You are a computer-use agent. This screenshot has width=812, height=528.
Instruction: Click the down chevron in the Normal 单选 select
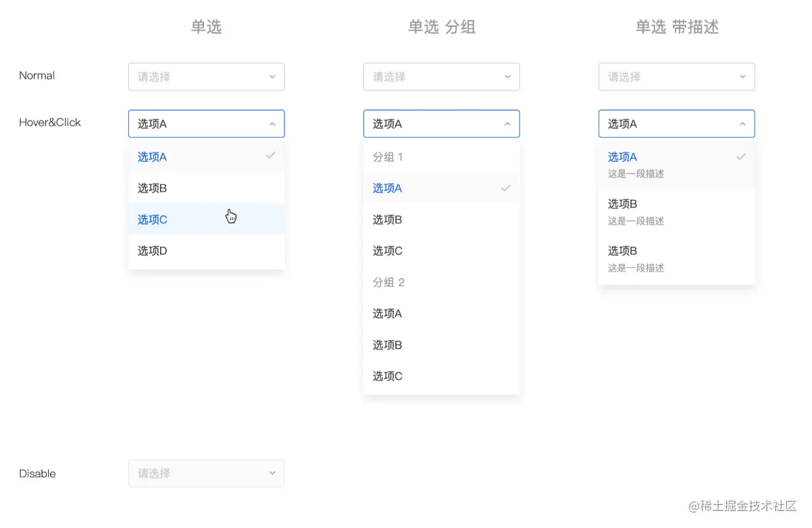[x=272, y=77]
